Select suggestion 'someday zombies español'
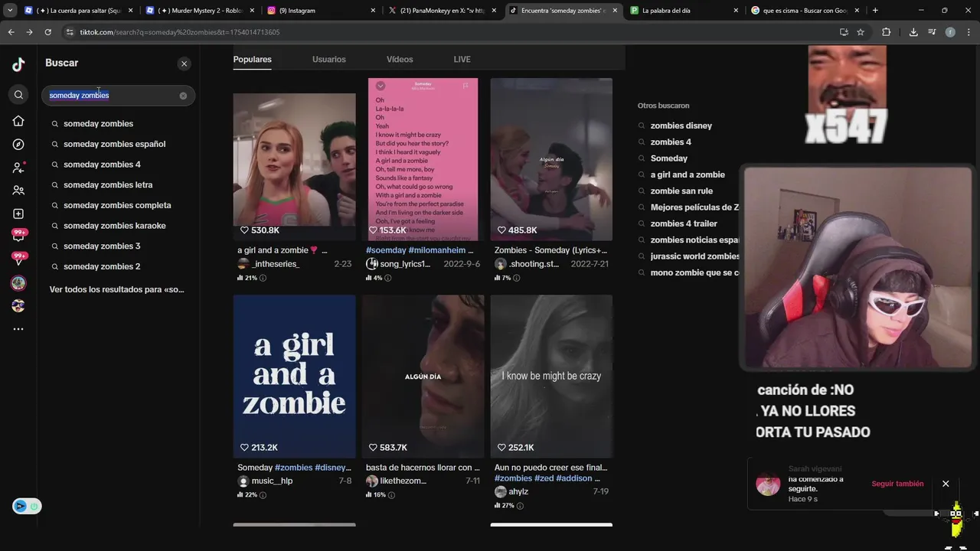 (114, 144)
